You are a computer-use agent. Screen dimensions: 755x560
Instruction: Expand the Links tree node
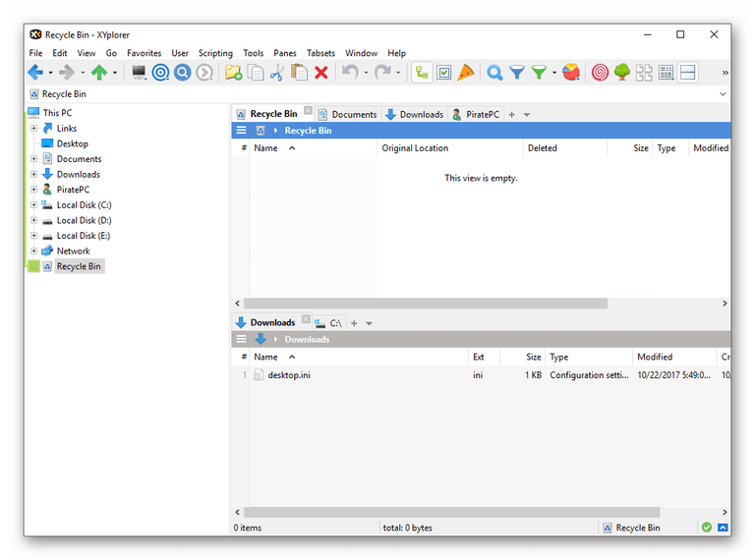pos(33,129)
